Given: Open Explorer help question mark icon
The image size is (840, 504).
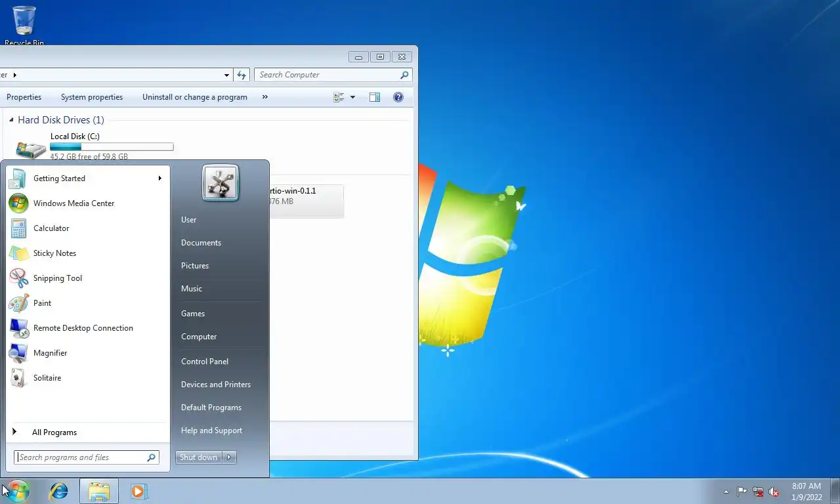Looking at the screenshot, I should (398, 97).
